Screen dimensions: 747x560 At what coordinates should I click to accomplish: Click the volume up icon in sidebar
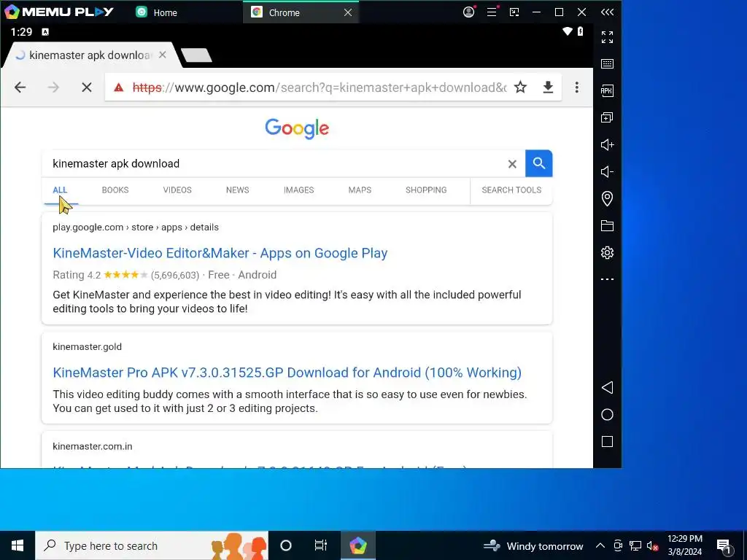point(607,145)
